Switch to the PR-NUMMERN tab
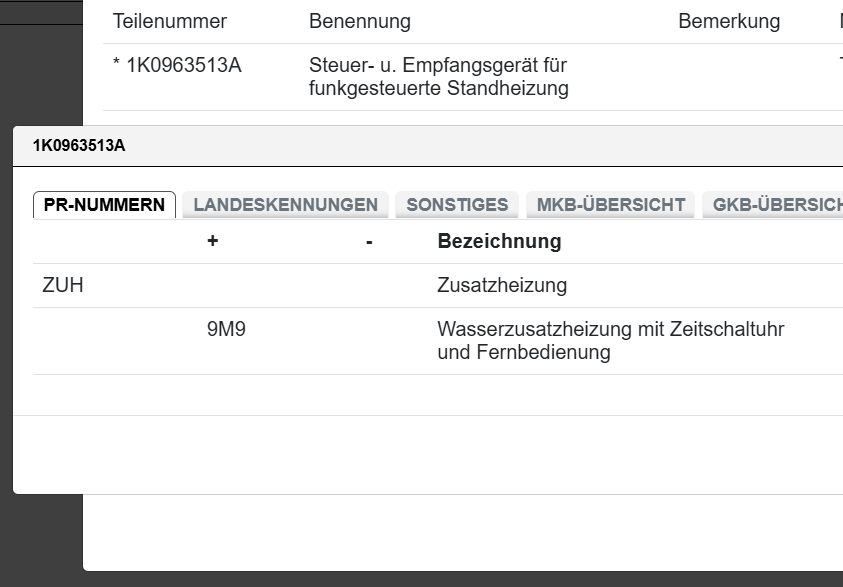 click(x=103, y=203)
